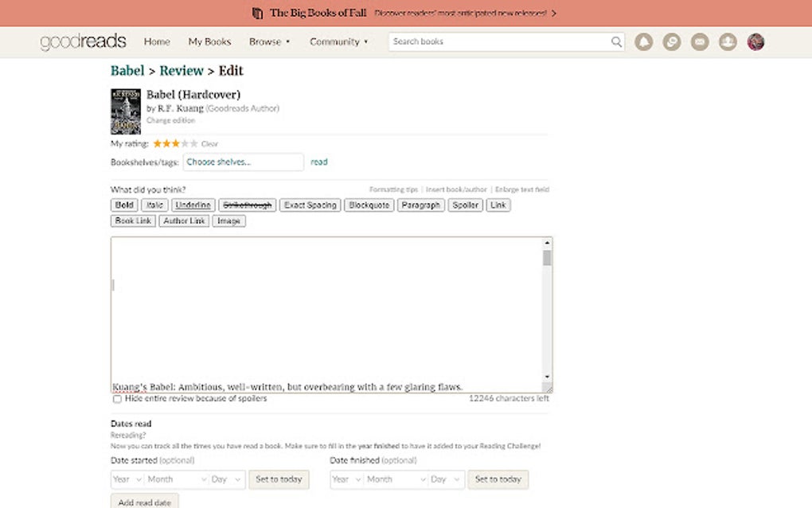The height and width of the screenshot is (508, 812).
Task: Set Date started to today
Action: (279, 479)
